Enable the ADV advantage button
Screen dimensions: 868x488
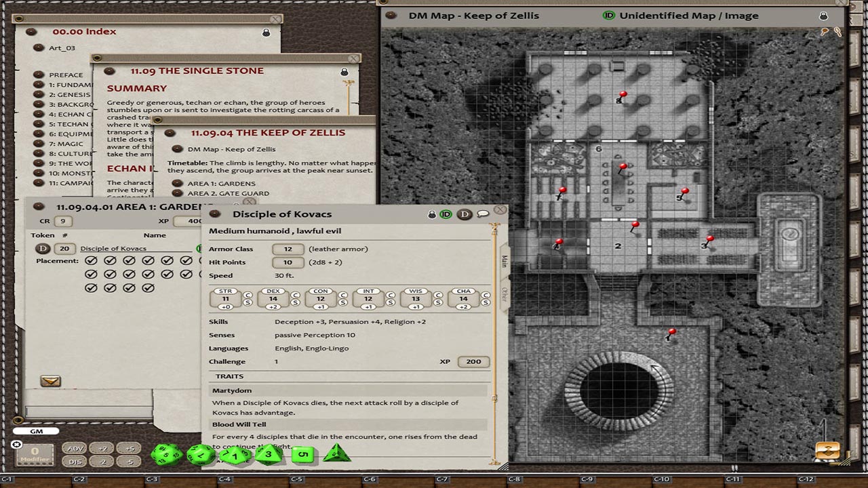[75, 448]
